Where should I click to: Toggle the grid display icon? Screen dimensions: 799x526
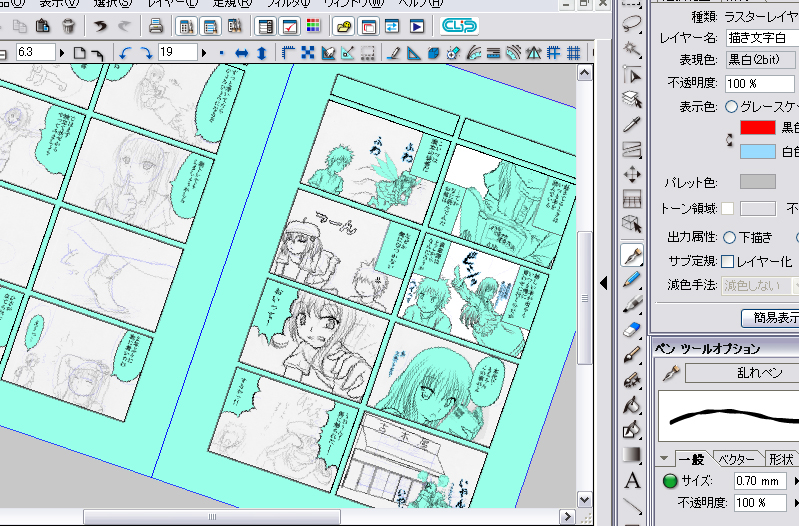[x=574, y=52]
